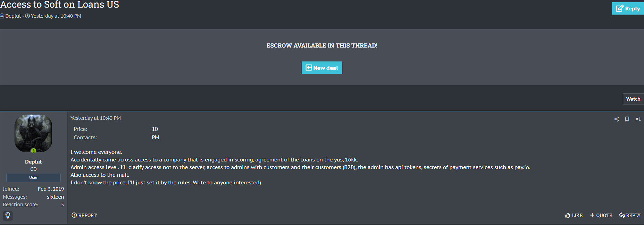Open the #1 post permalink

[638, 119]
